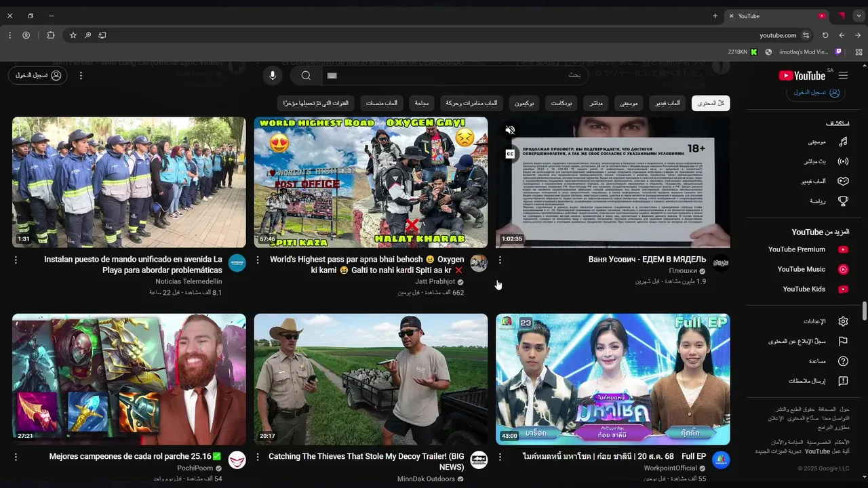This screenshot has height=488, width=868.
Task: Click the sidebar vertical scrollbar thumb
Action: tap(865, 311)
